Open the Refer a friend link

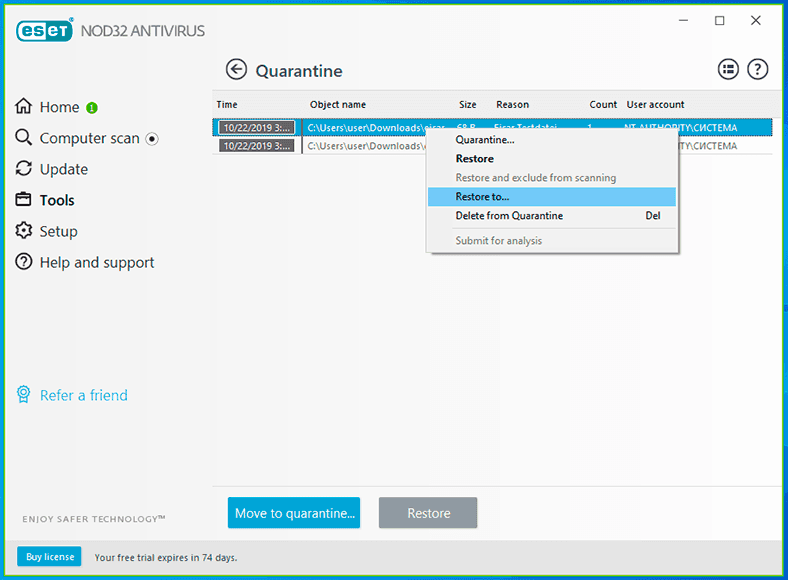(84, 396)
